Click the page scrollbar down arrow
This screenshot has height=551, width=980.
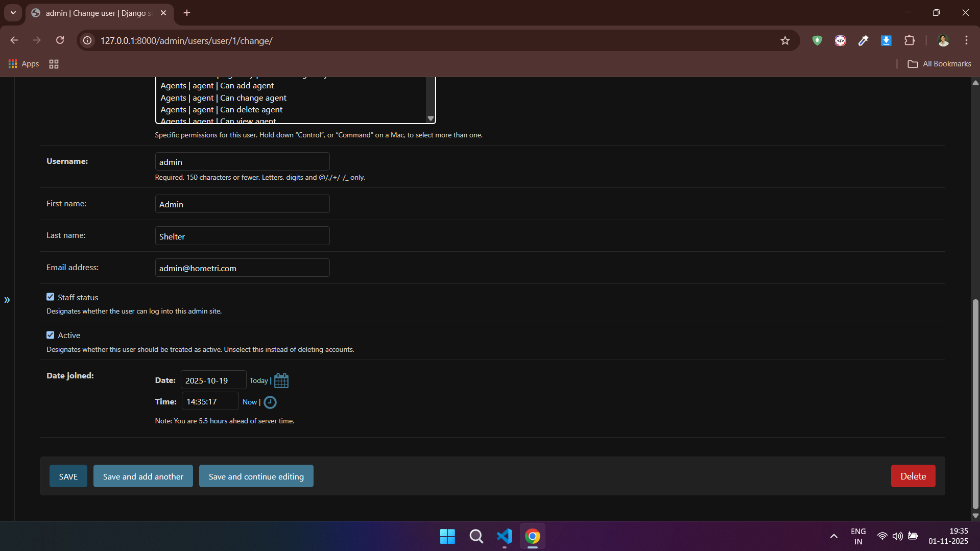pyautogui.click(x=975, y=516)
